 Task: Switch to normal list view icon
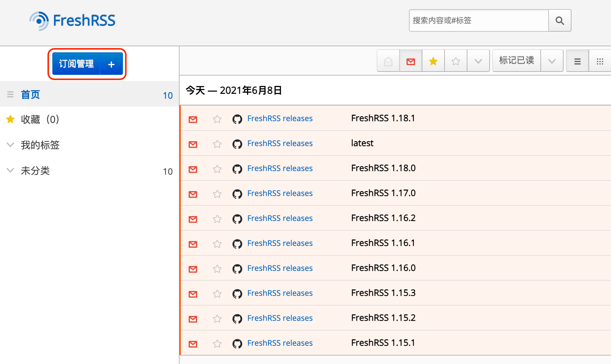pos(578,61)
